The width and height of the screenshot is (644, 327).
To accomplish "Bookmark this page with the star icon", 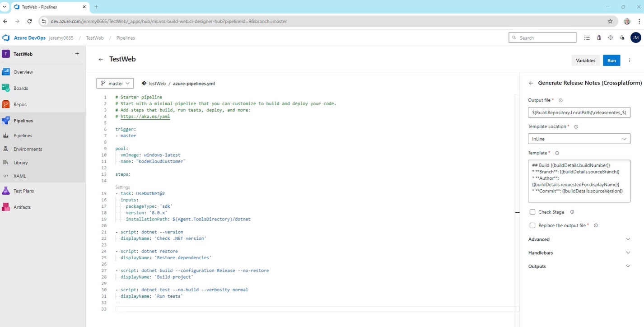I will tap(610, 21).
